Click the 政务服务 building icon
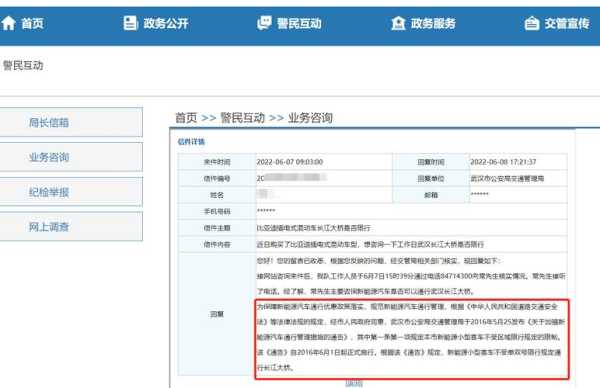600x388 pixels. (x=398, y=23)
